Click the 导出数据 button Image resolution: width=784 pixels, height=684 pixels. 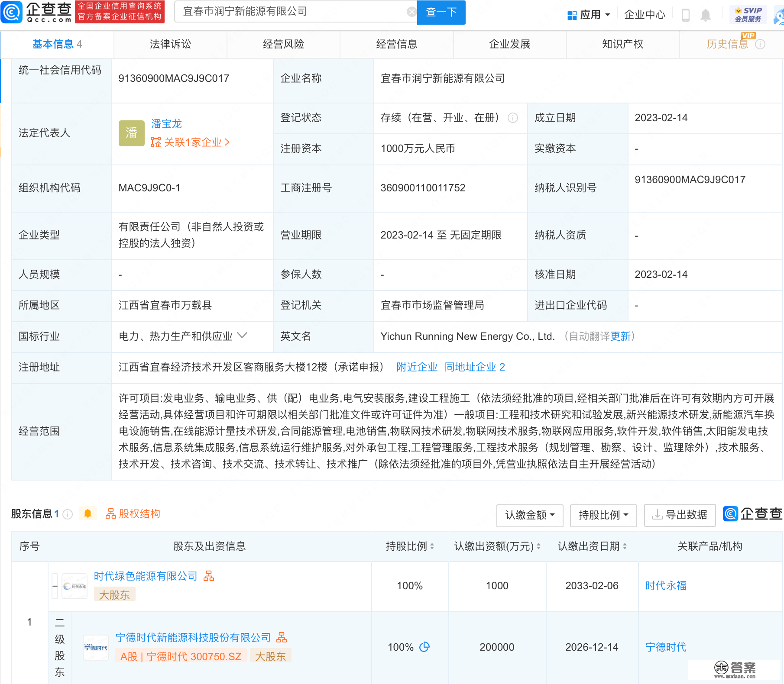click(x=680, y=515)
